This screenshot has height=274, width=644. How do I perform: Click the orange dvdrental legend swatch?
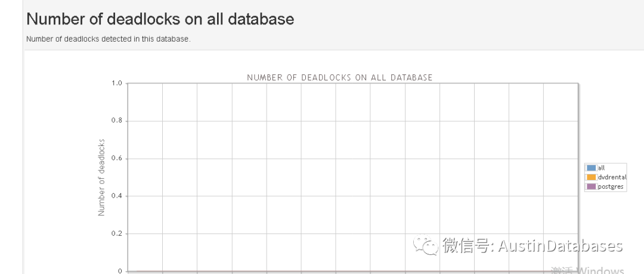[591, 177]
